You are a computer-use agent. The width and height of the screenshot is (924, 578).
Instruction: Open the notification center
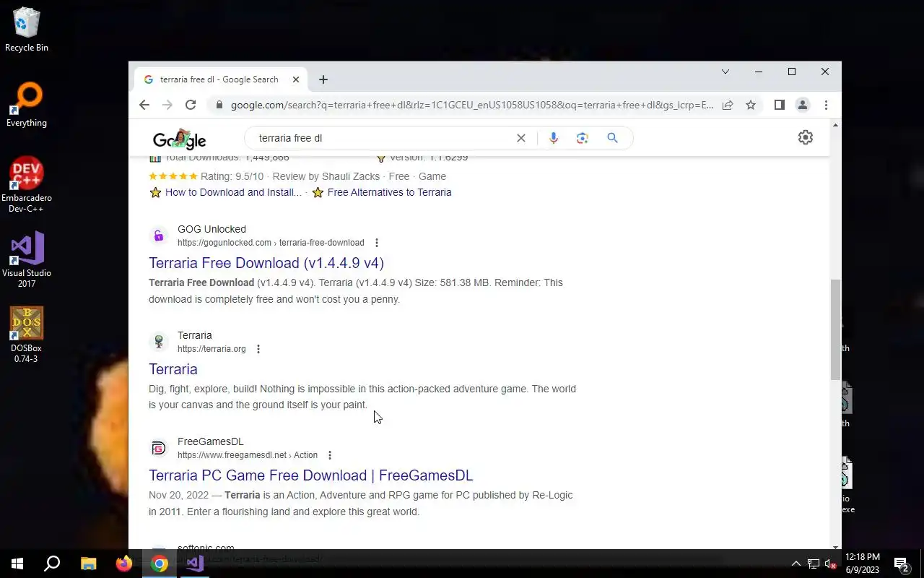point(902,564)
